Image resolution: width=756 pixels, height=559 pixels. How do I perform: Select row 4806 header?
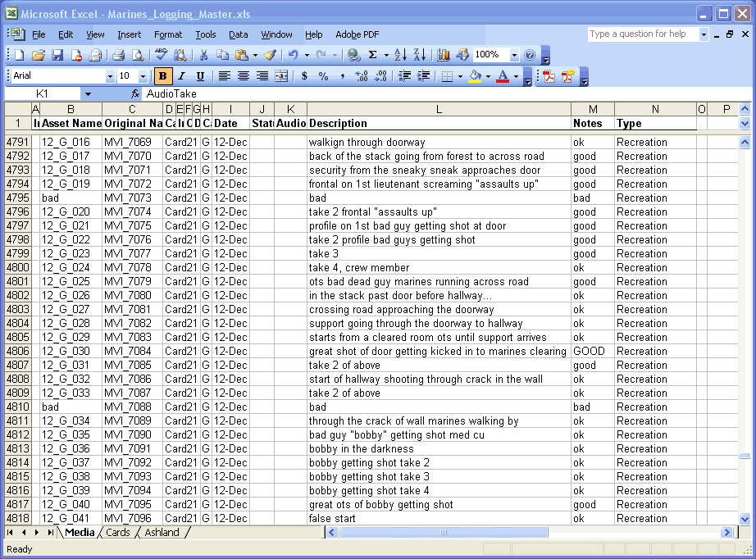point(18,352)
